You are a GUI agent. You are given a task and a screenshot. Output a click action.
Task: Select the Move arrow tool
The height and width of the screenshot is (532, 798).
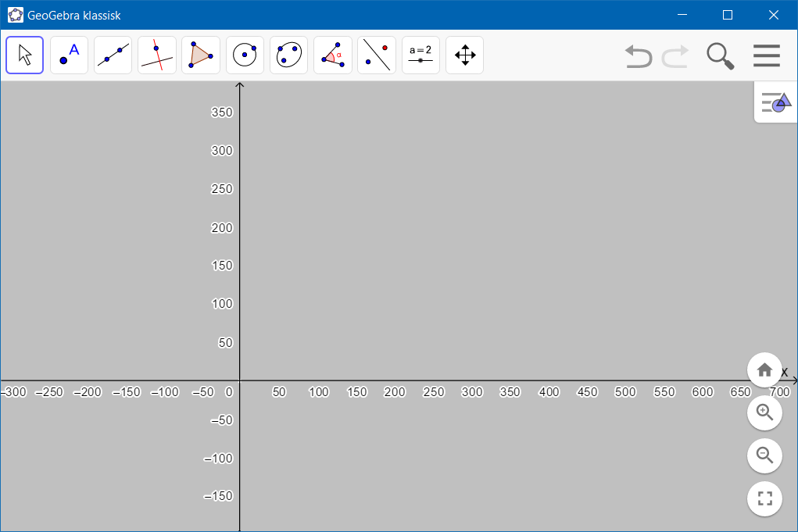coord(24,55)
